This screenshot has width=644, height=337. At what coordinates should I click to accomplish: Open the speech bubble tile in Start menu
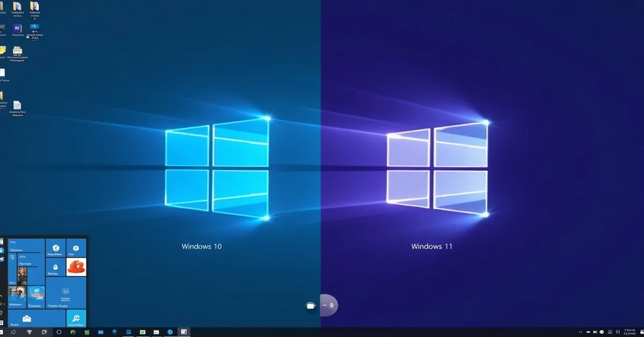pyautogui.click(x=76, y=247)
